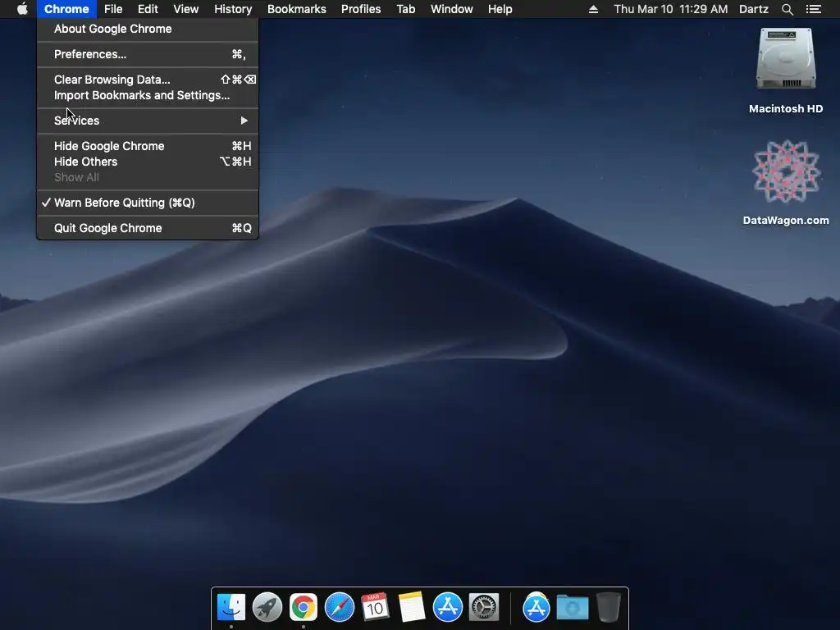The width and height of the screenshot is (840, 630).
Task: Open Safari compass icon in the Dock
Action: click(339, 607)
